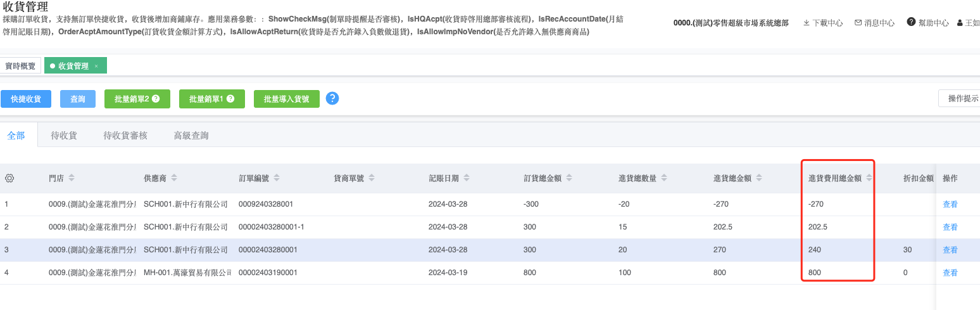980x310 pixels.
Task: Open the 下載中心 download center
Action: pos(822,23)
